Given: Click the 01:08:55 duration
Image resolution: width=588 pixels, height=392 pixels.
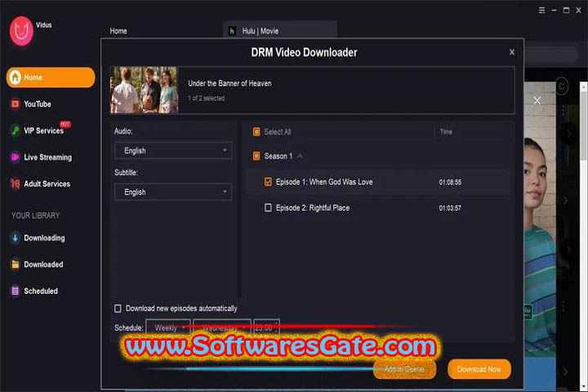Looking at the screenshot, I should click(450, 182).
